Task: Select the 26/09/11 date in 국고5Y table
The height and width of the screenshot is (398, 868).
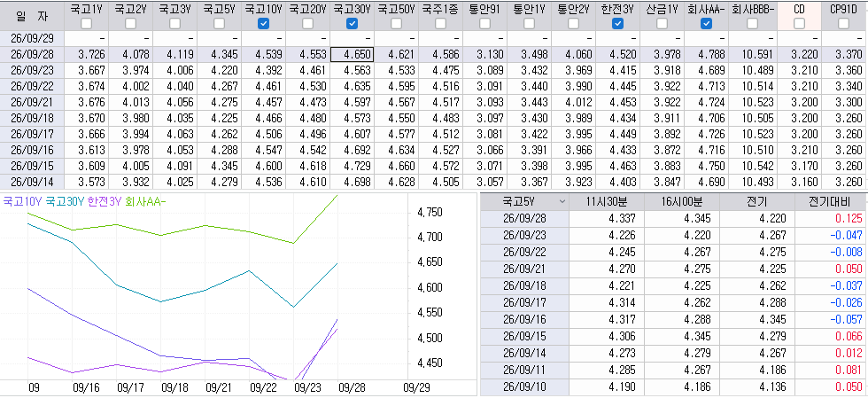Action: point(523,371)
